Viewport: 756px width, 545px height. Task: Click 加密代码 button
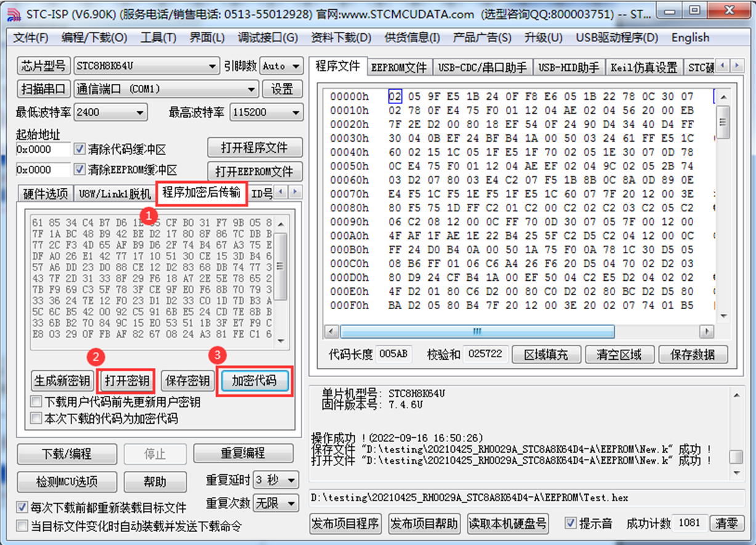pos(254,381)
